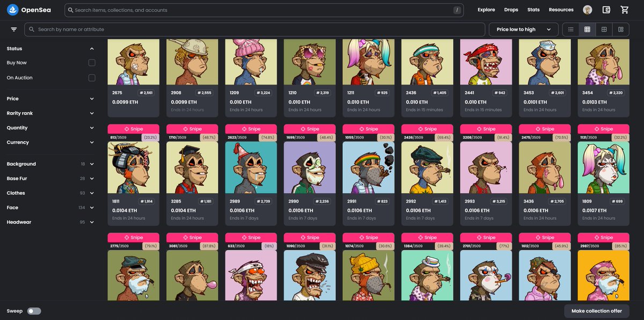
Task: Open the Stats menu
Action: pos(533,10)
